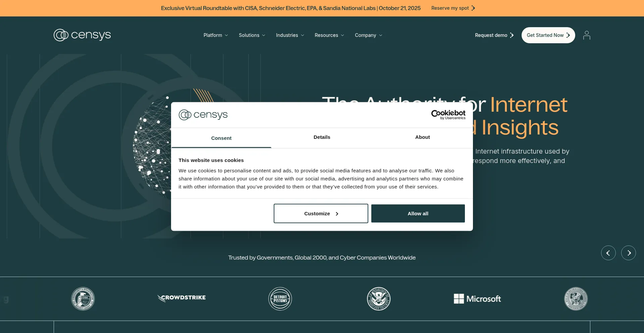Go to next carousel slide arrow
The width and height of the screenshot is (644, 333).
(629, 253)
